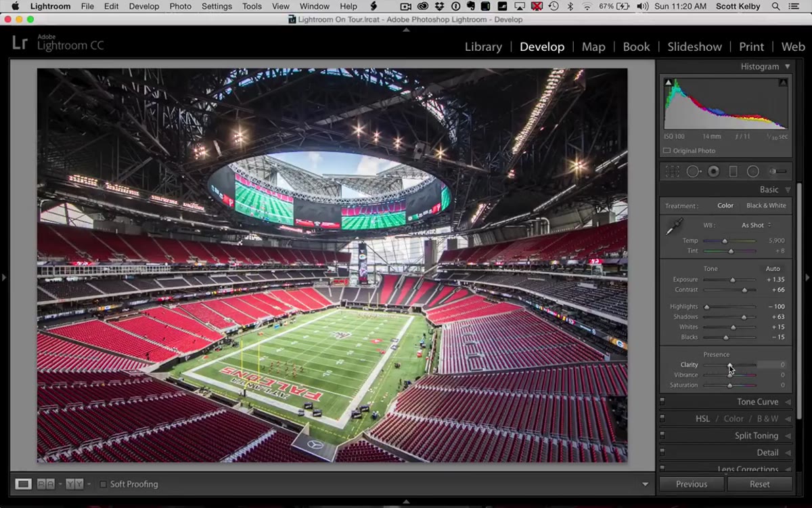Switch to Loupe view button

click(x=24, y=484)
